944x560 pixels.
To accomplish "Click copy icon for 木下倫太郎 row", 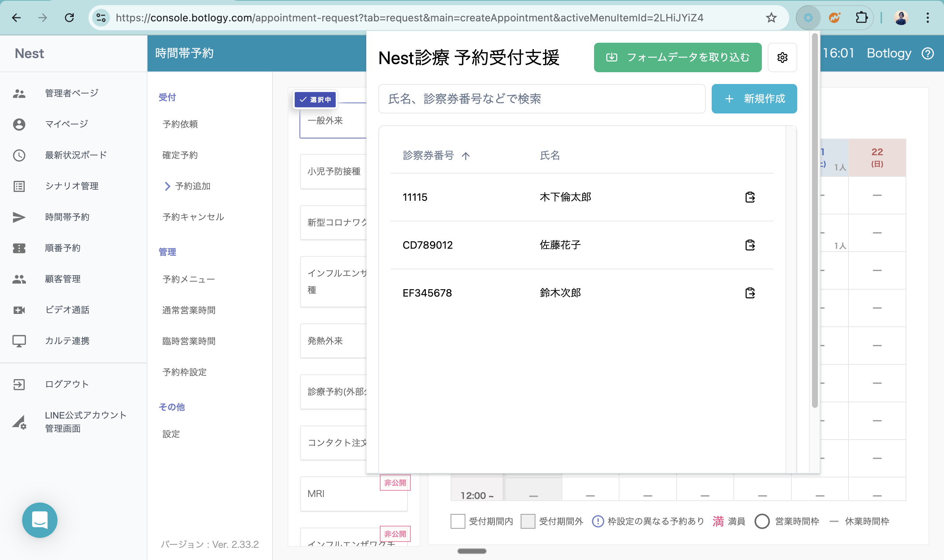I will pyautogui.click(x=750, y=197).
